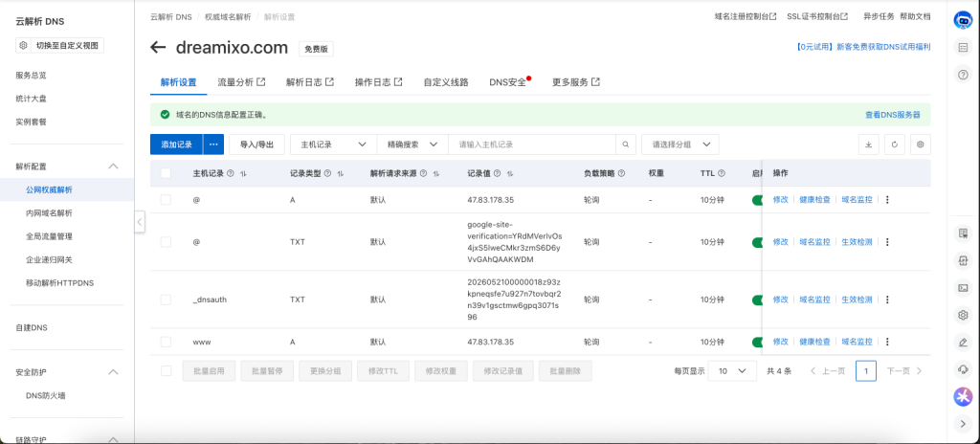
Task: Open the 请选择分组 group dropdown
Action: click(x=680, y=144)
